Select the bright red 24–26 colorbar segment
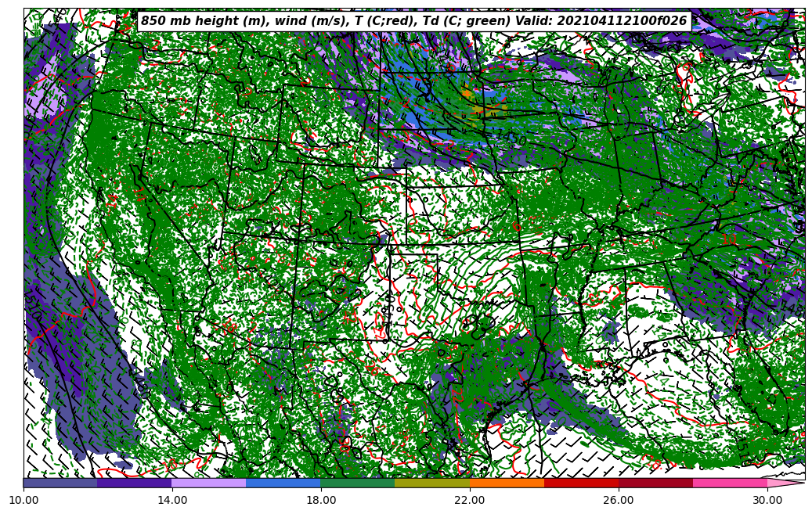812x514 pixels. pyautogui.click(x=581, y=483)
